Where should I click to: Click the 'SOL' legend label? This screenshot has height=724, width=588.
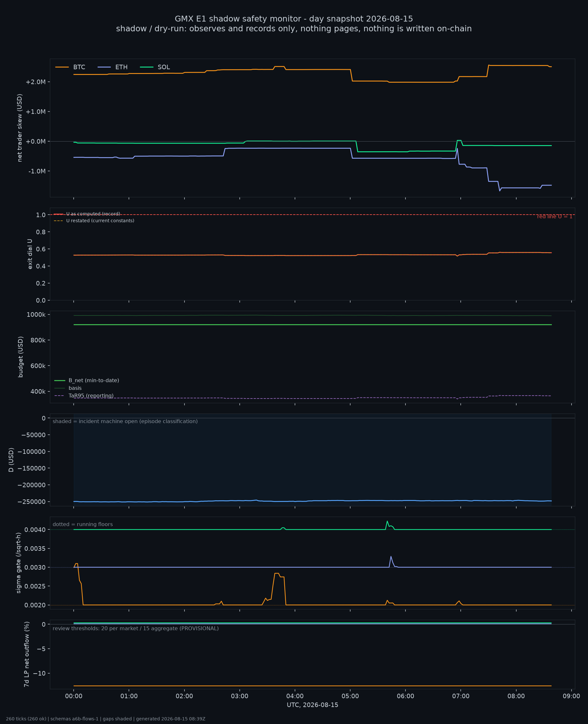(163, 67)
